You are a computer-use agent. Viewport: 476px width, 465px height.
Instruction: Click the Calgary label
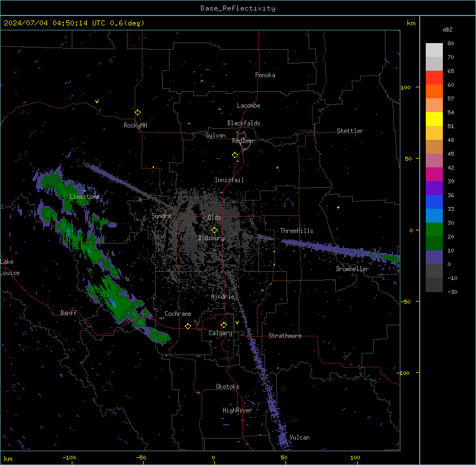point(220,333)
